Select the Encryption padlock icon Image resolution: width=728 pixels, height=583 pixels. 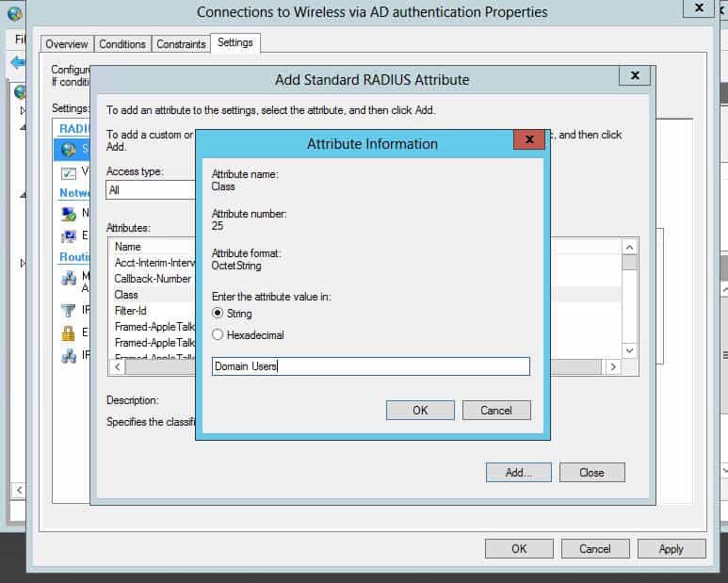tap(69, 332)
